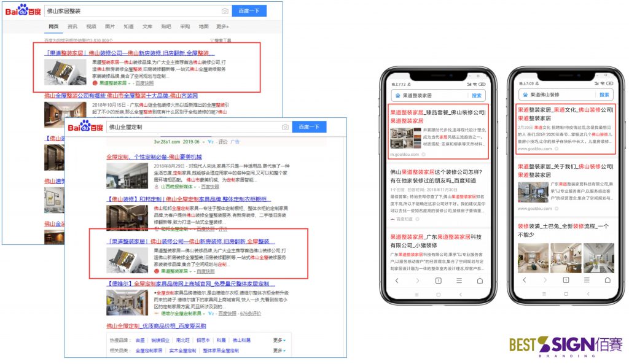The height and width of the screenshot is (364, 629).
Task: Expand the dropdown arrow after 山西晚报新媒体
Action: coord(195,187)
